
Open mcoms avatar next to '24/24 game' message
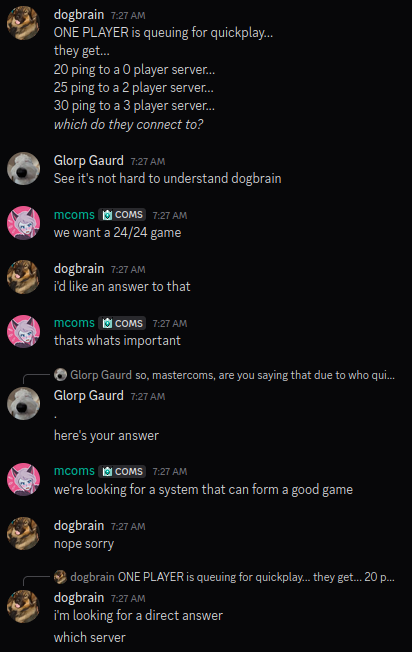coord(23,223)
